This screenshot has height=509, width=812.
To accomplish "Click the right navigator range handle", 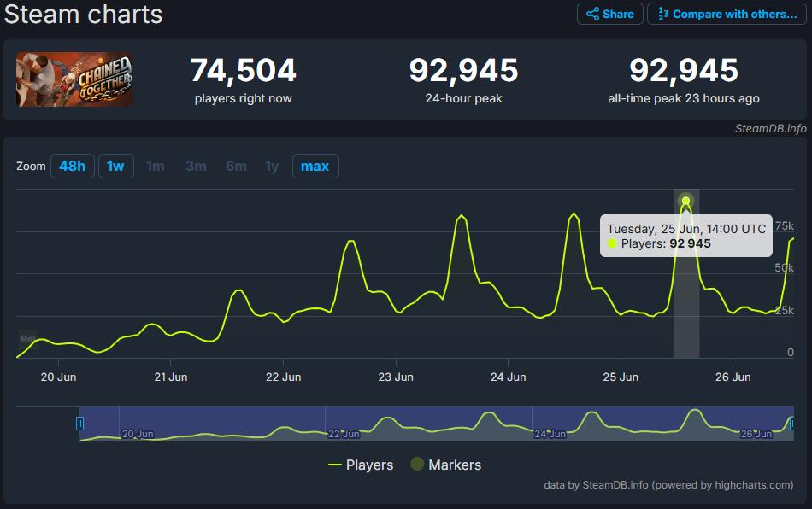I will (792, 423).
